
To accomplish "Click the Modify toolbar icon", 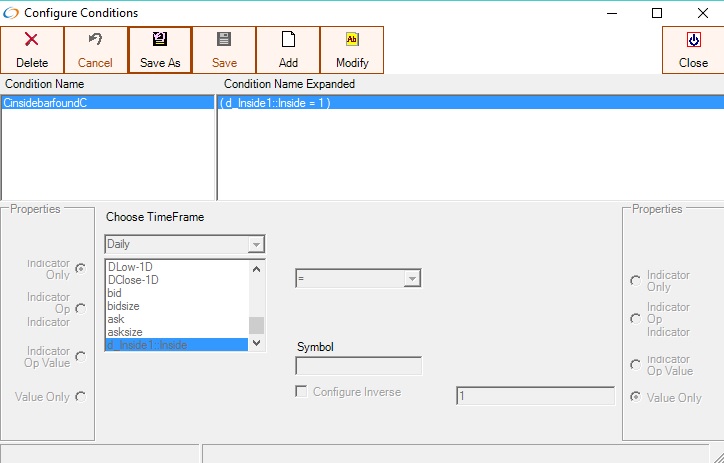I will (x=352, y=40).
